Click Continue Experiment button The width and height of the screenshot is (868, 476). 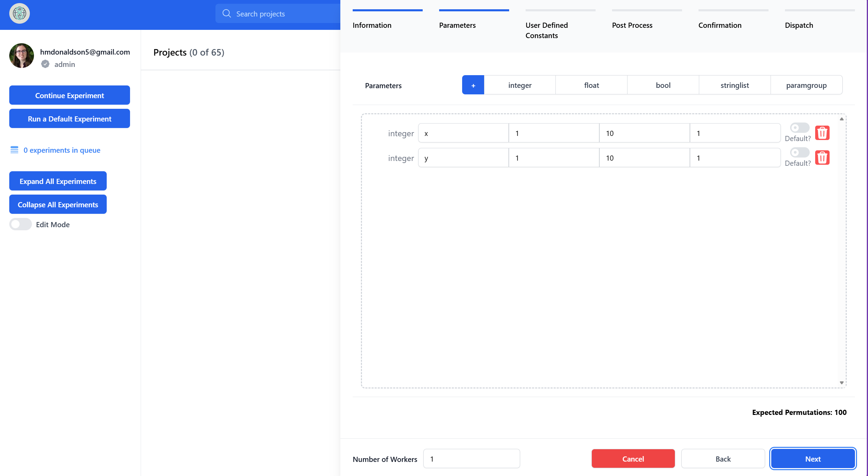click(70, 95)
